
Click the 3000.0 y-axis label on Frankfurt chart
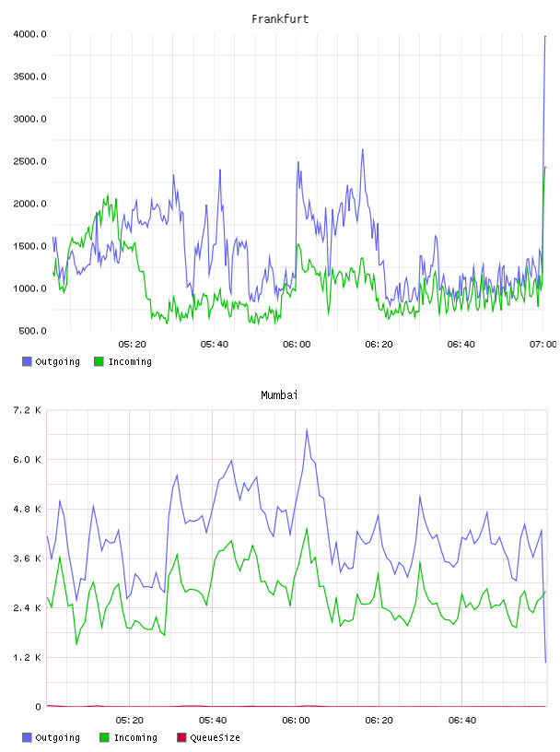coord(29,119)
